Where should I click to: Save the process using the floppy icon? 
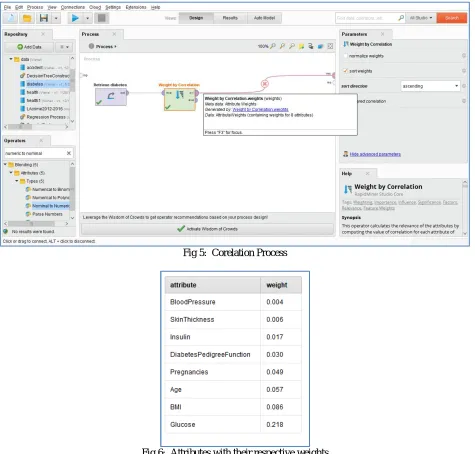pos(44,18)
